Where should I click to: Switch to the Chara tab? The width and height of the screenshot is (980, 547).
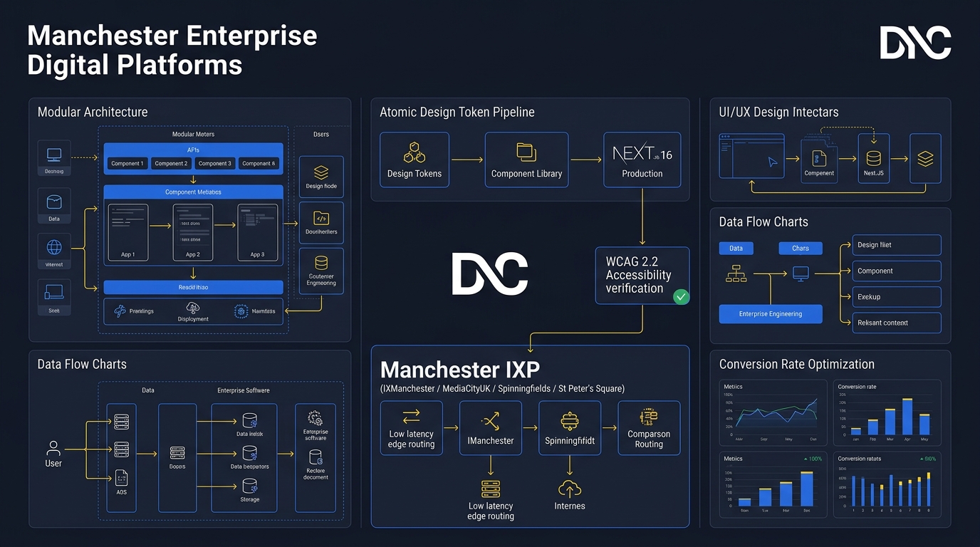(x=801, y=249)
